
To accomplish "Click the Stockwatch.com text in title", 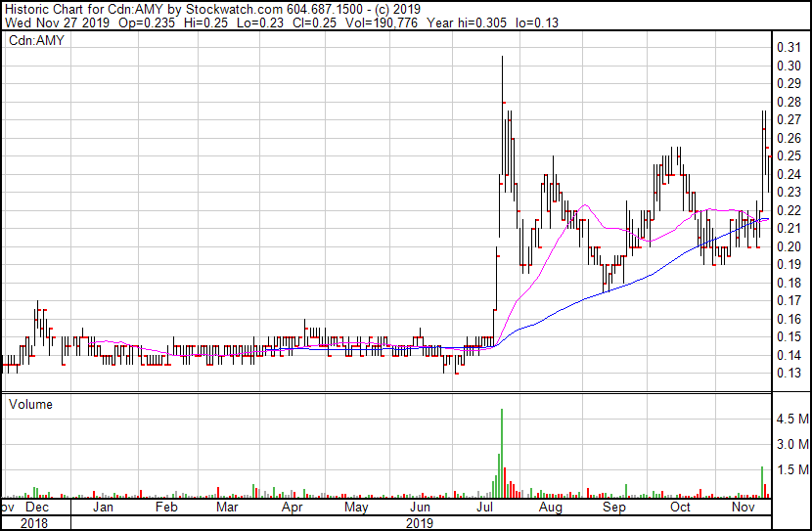I will pos(234,10).
